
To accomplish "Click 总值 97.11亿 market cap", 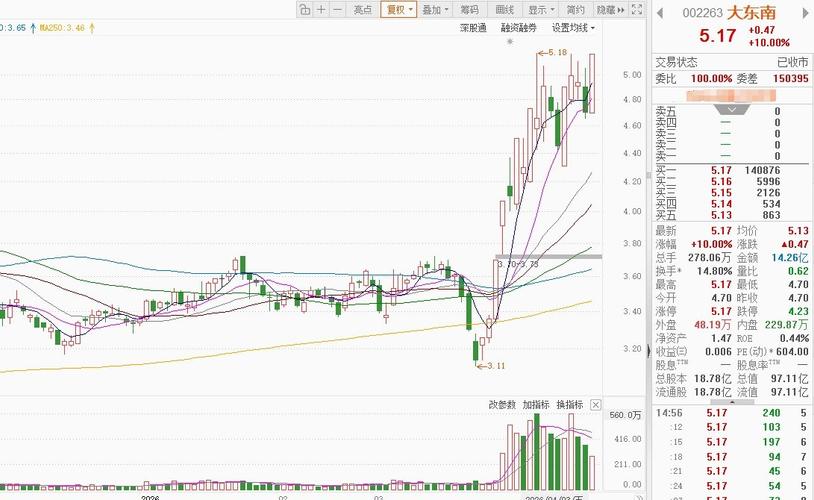I will click(x=790, y=379).
